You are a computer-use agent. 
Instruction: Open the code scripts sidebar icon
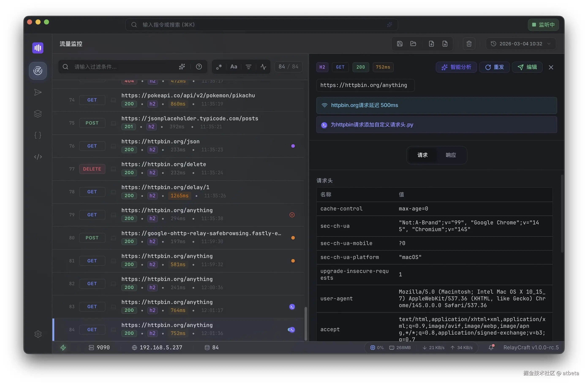click(38, 157)
